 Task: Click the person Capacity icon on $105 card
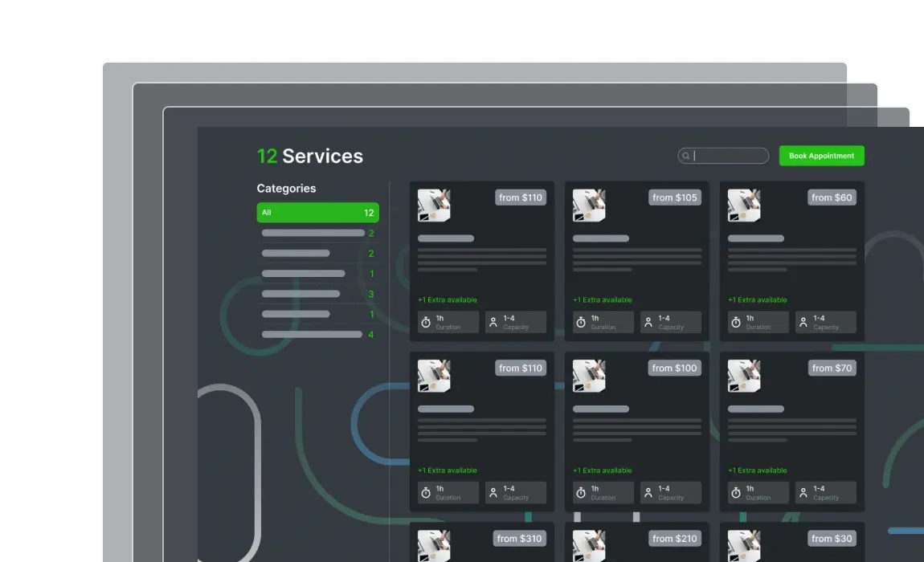click(x=648, y=322)
